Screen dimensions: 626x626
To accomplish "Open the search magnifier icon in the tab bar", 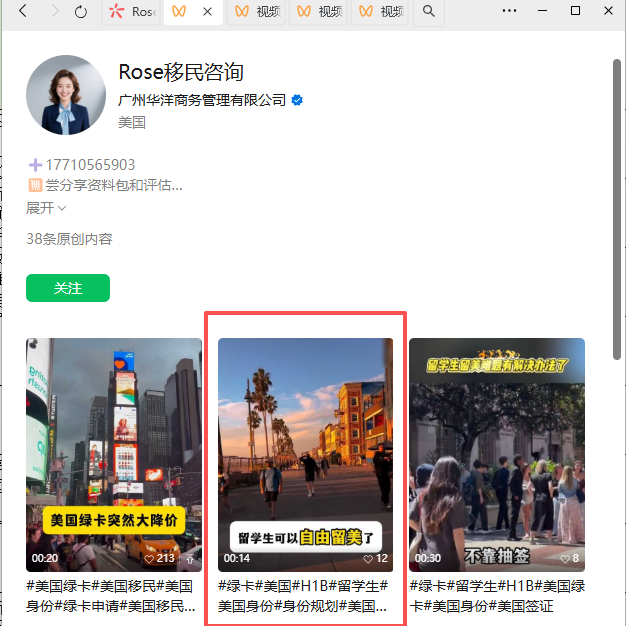I will click(x=428, y=11).
